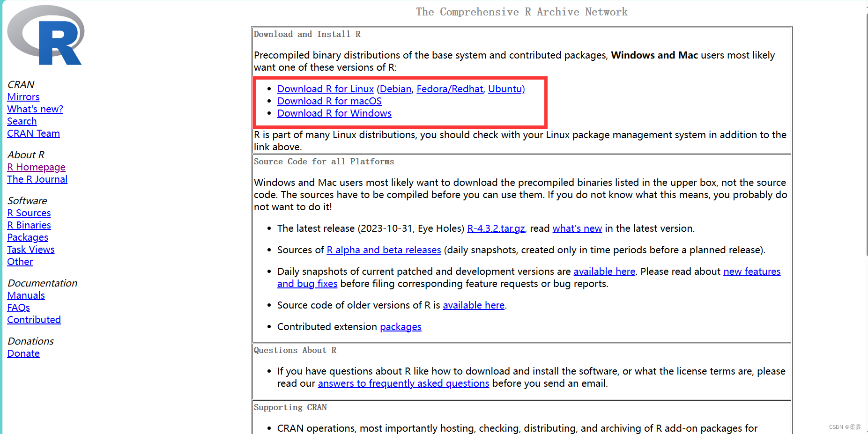Download R-4.3.2.tar.gz source
Screen dimensions: 868x434
point(496,228)
